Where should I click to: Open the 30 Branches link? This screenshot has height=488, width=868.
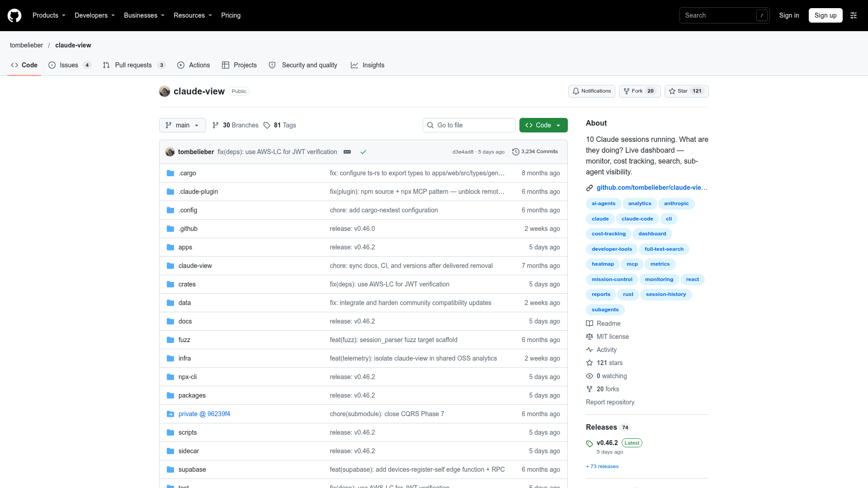coord(236,125)
